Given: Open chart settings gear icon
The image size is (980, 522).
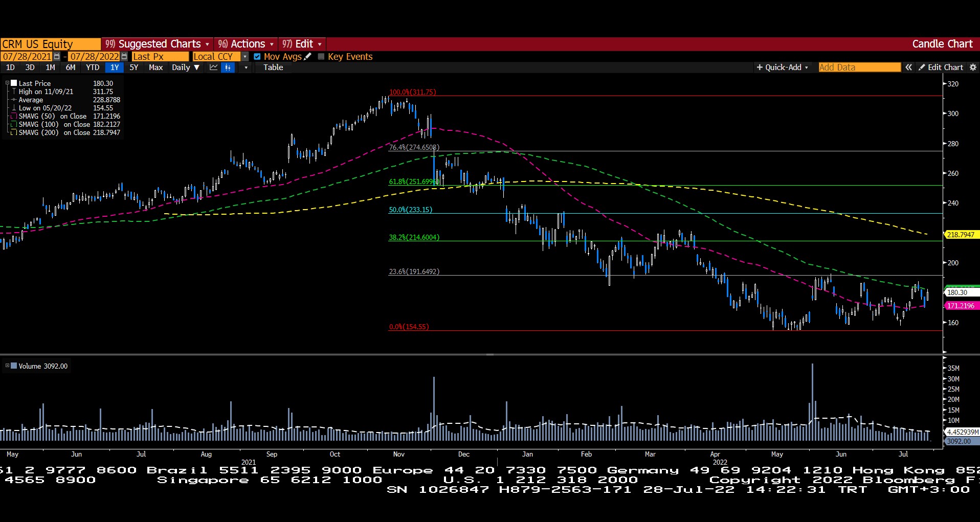Looking at the screenshot, I should point(973,67).
